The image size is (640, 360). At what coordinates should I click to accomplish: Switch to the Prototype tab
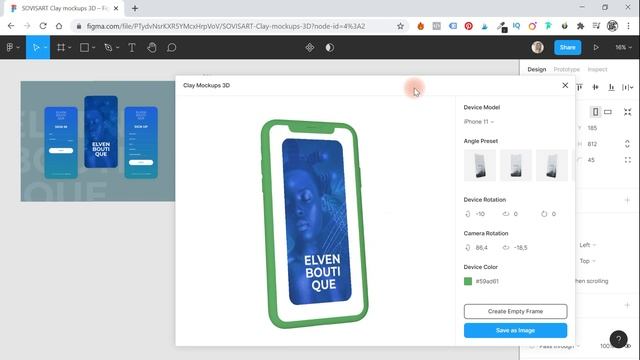coord(567,69)
